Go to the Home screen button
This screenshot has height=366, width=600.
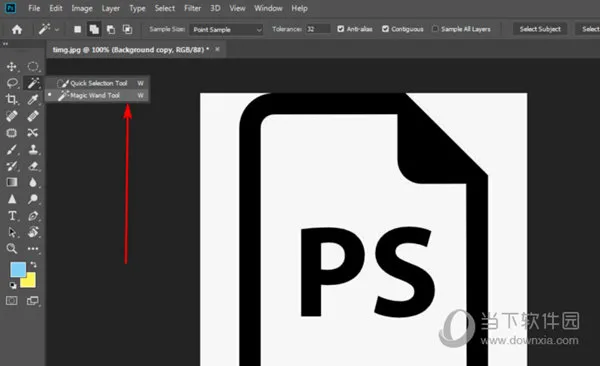tap(17, 29)
